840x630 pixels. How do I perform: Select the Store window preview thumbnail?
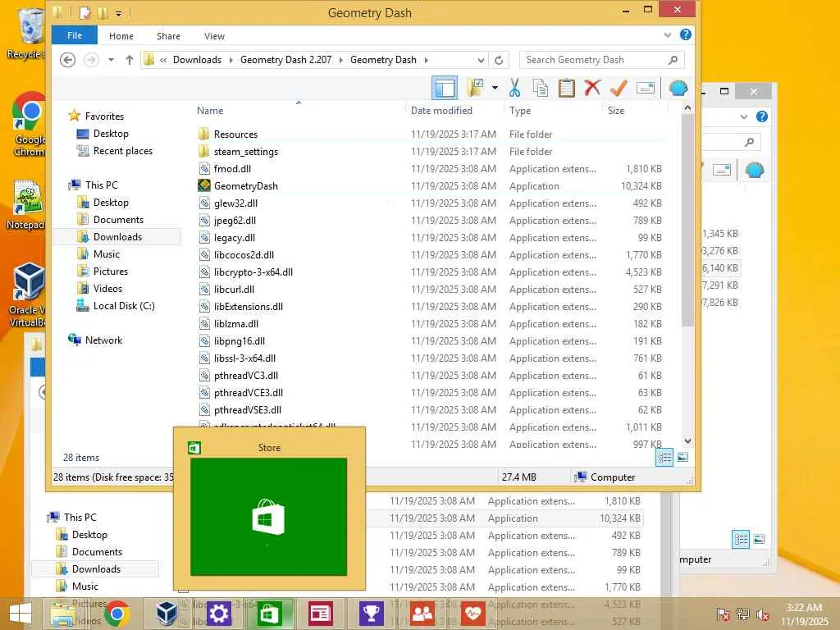pos(269,517)
